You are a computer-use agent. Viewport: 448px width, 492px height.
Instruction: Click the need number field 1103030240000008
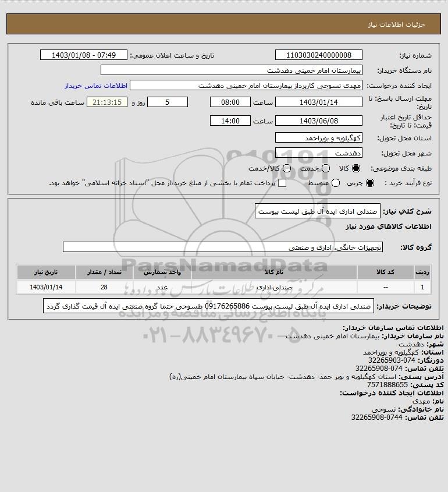318,55
